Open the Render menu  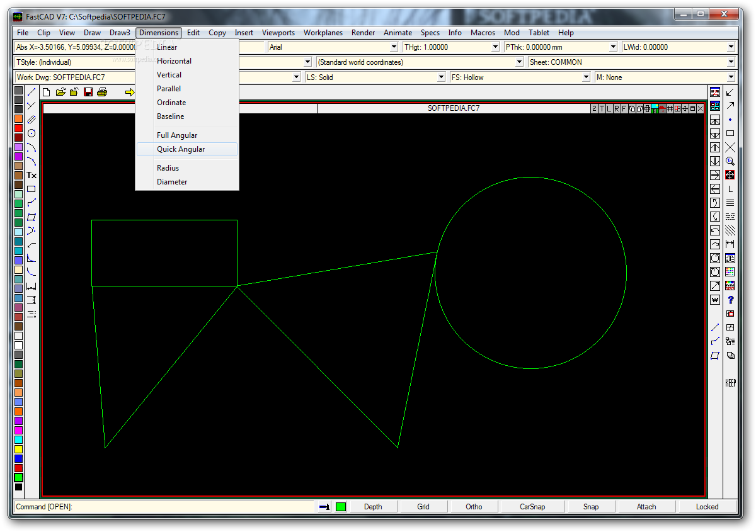(364, 33)
